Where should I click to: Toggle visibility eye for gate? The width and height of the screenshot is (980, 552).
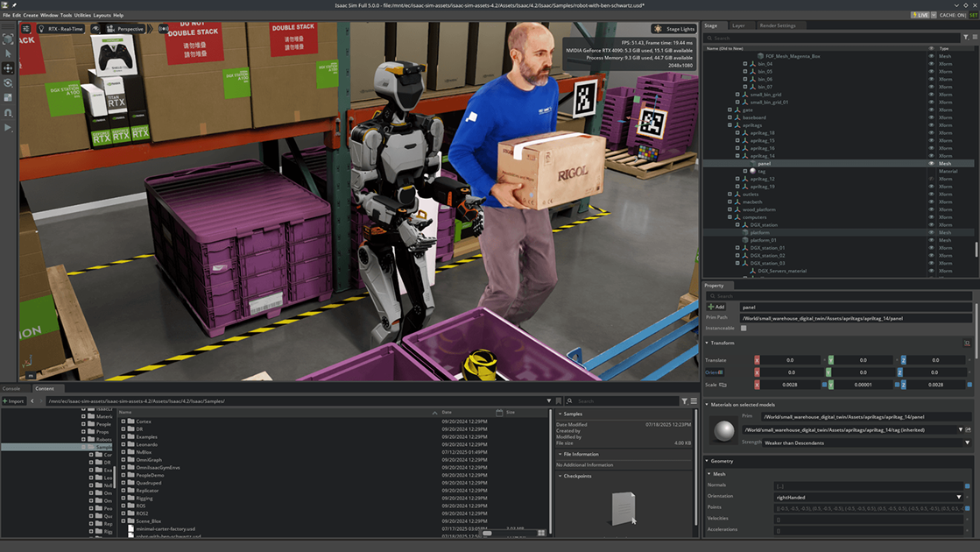click(931, 110)
